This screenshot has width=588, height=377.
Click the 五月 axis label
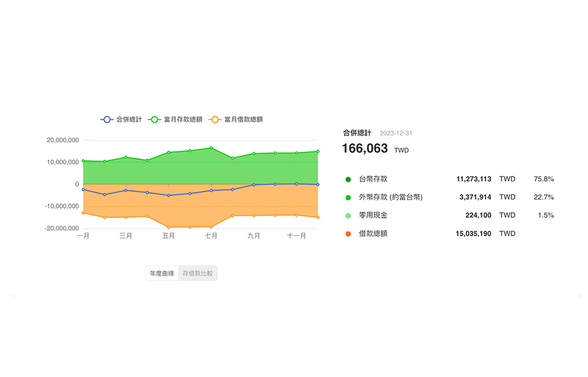coord(168,236)
